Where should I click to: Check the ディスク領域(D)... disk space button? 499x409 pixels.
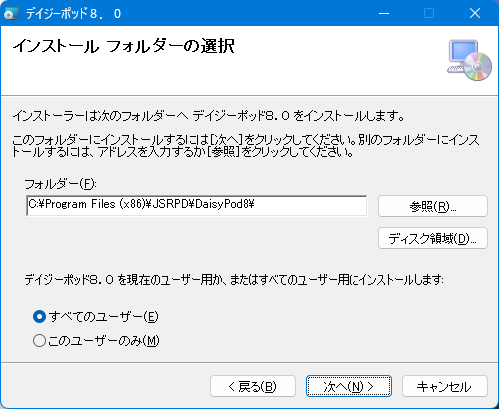click(x=433, y=238)
